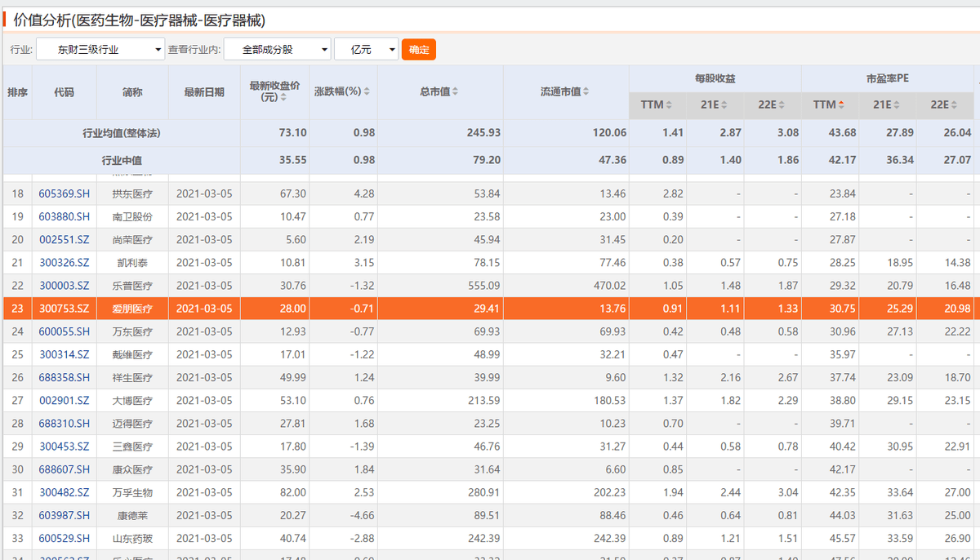980x560 pixels.
Task: Expand the 全部成分股 dropdown
Action: click(277, 50)
